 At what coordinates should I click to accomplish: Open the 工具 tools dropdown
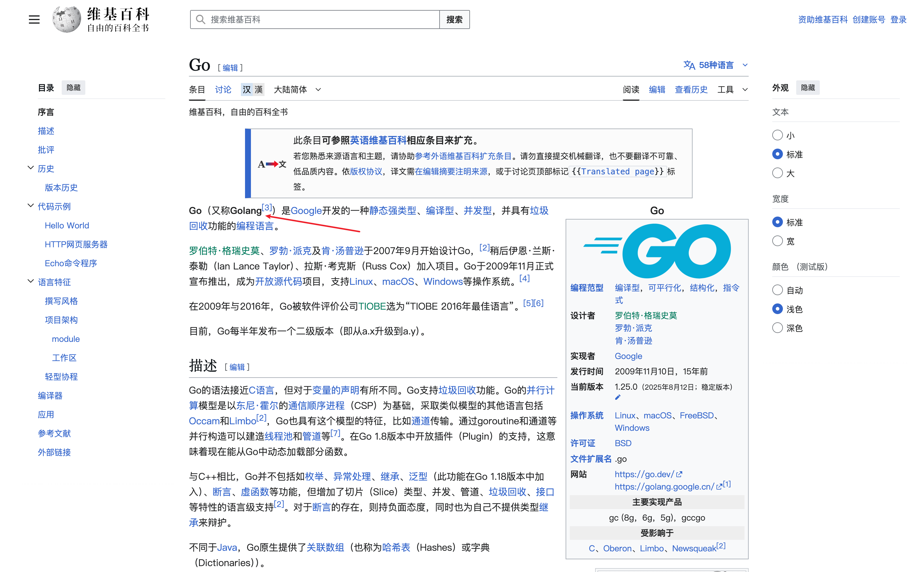732,90
